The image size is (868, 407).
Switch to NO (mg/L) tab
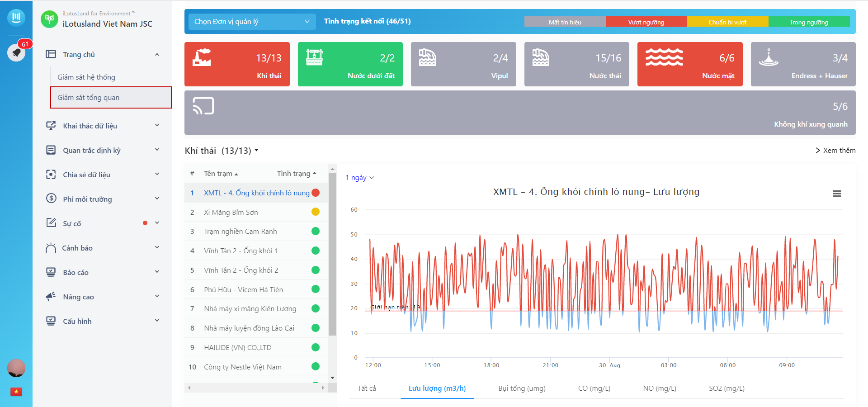(x=660, y=388)
